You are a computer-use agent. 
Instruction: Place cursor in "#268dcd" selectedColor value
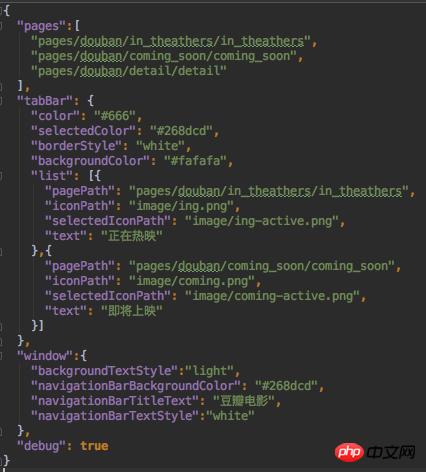point(181,131)
